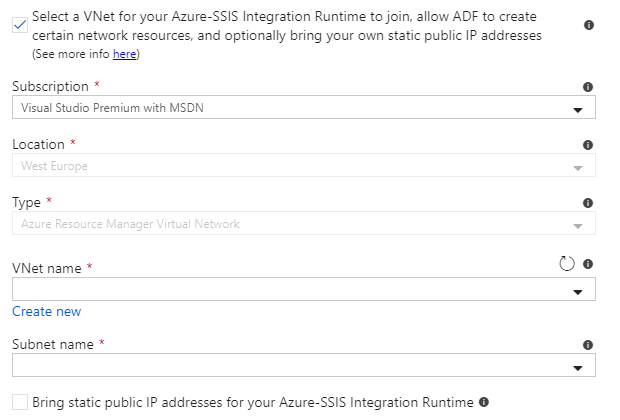
Task: Click the Subnet name info icon
Action: click(x=588, y=344)
